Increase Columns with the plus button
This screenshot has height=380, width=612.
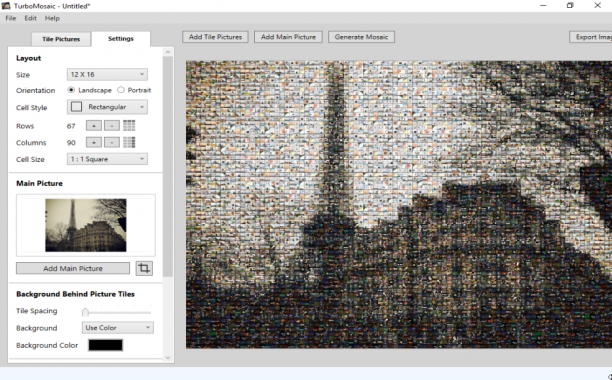click(x=94, y=142)
